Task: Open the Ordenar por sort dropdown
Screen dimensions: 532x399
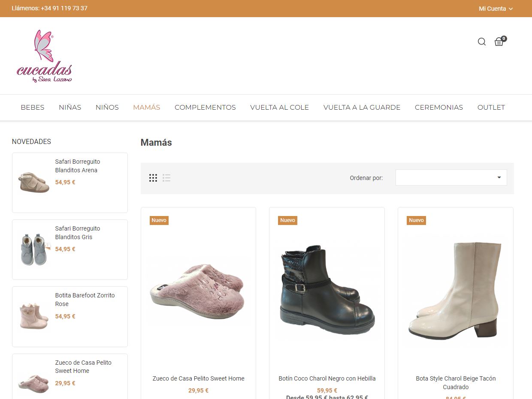Action: point(451,177)
